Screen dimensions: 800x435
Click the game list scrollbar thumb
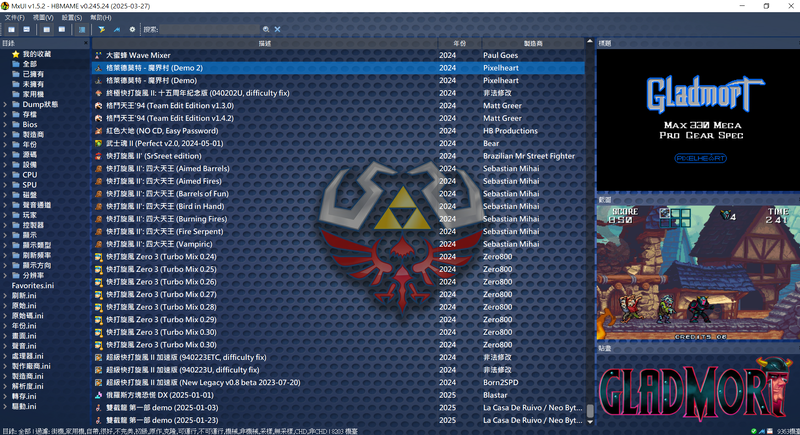tap(590, 411)
